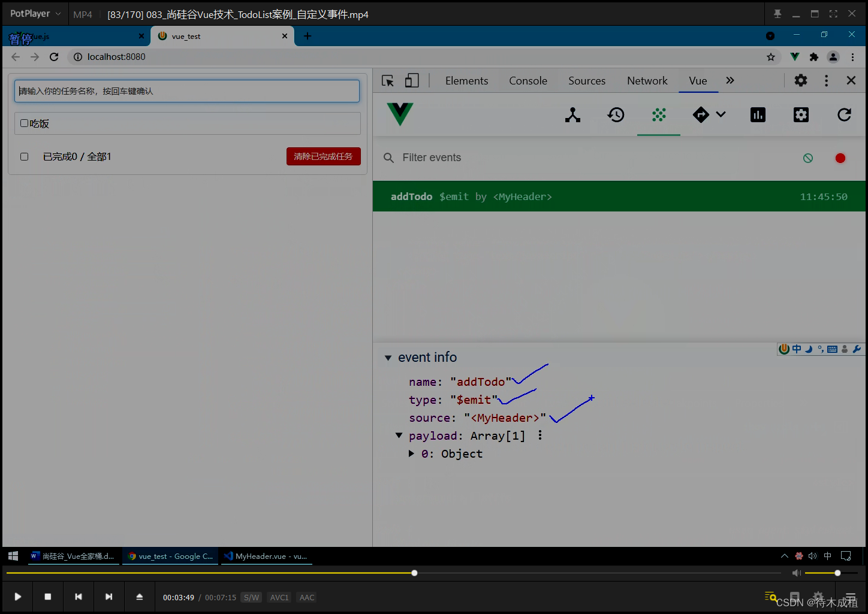The width and height of the screenshot is (868, 614).
Task: Switch to MyHeader.vue VS Code taskbar item
Action: 266,556
